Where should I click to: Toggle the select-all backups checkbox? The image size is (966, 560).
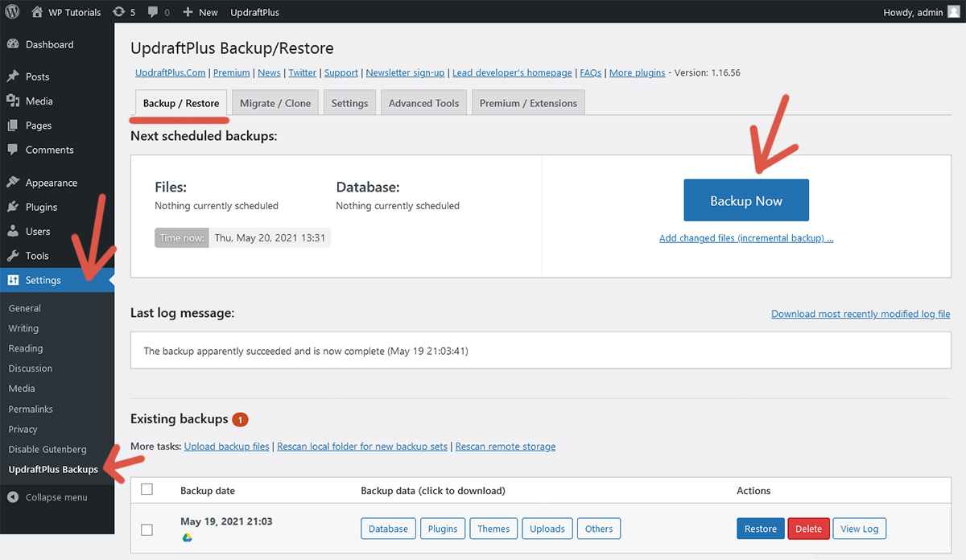pyautogui.click(x=147, y=489)
